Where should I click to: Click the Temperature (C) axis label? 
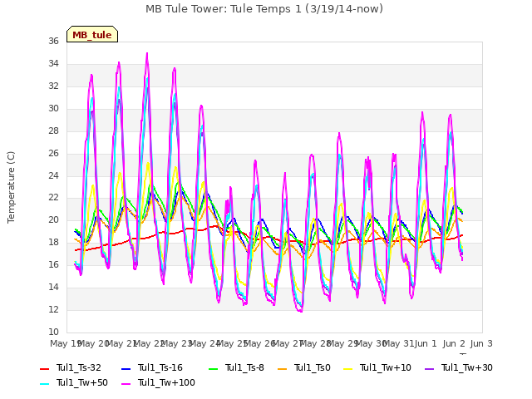tap(11, 187)
